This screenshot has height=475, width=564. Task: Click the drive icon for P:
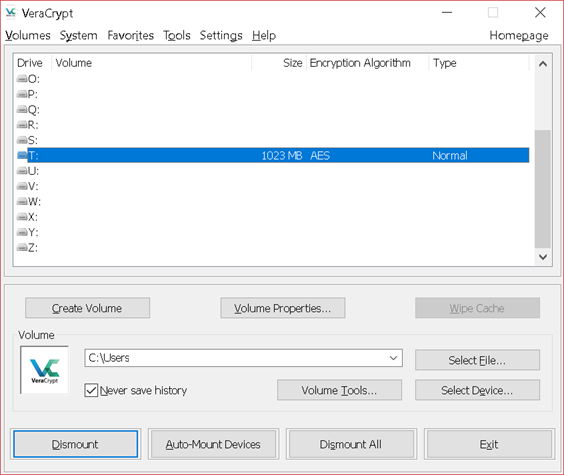coord(22,94)
